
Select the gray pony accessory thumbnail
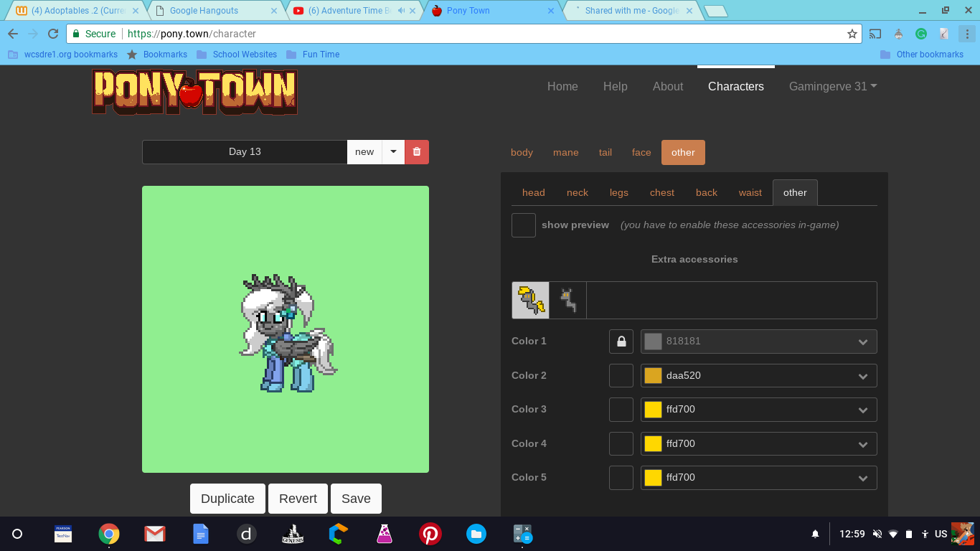[568, 300]
